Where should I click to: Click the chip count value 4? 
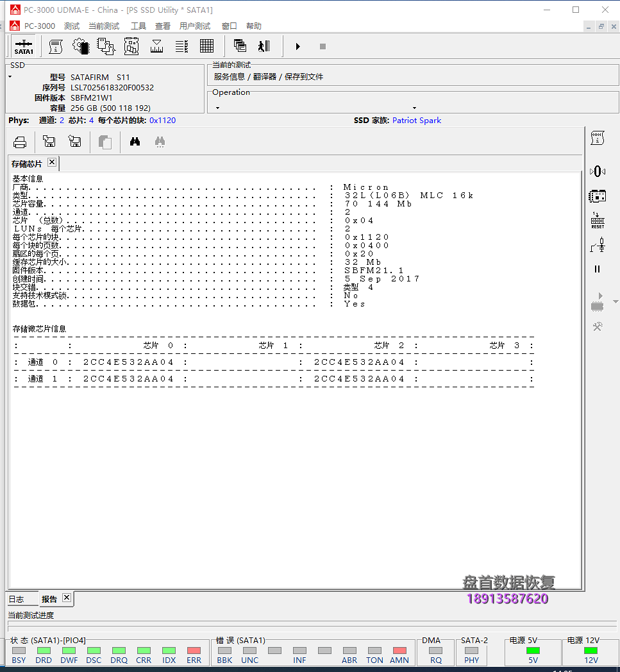[91, 121]
